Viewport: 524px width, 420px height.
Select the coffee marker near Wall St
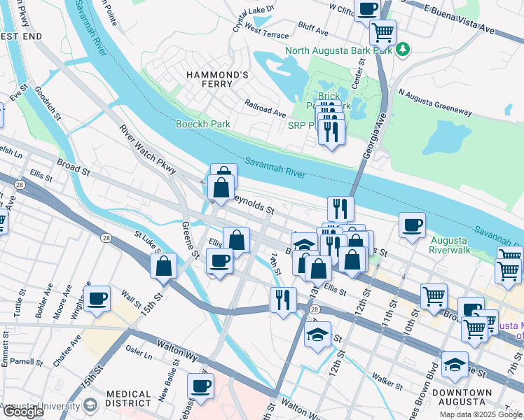[97, 301]
